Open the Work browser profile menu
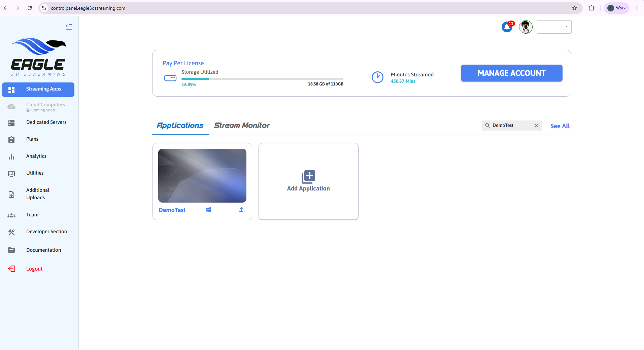 [x=617, y=8]
